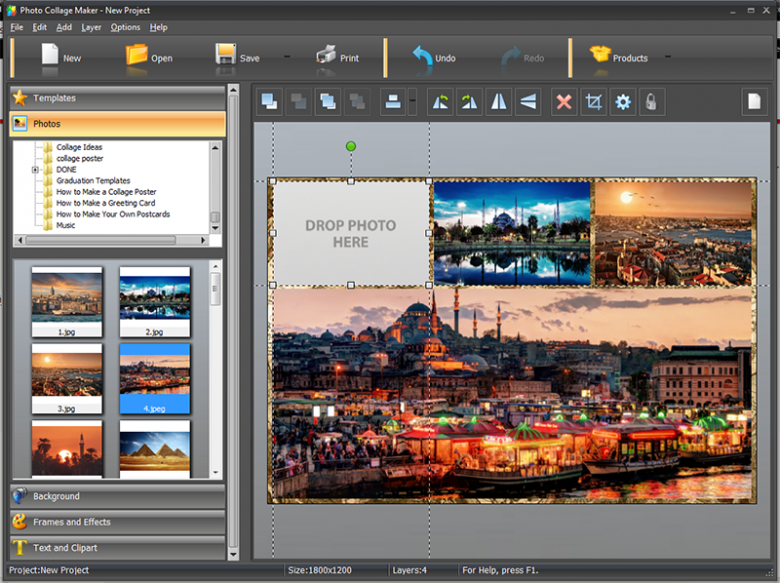Screen dimensions: 780x583
Task: Select the blue mosque photo in the collage
Action: coord(512,233)
